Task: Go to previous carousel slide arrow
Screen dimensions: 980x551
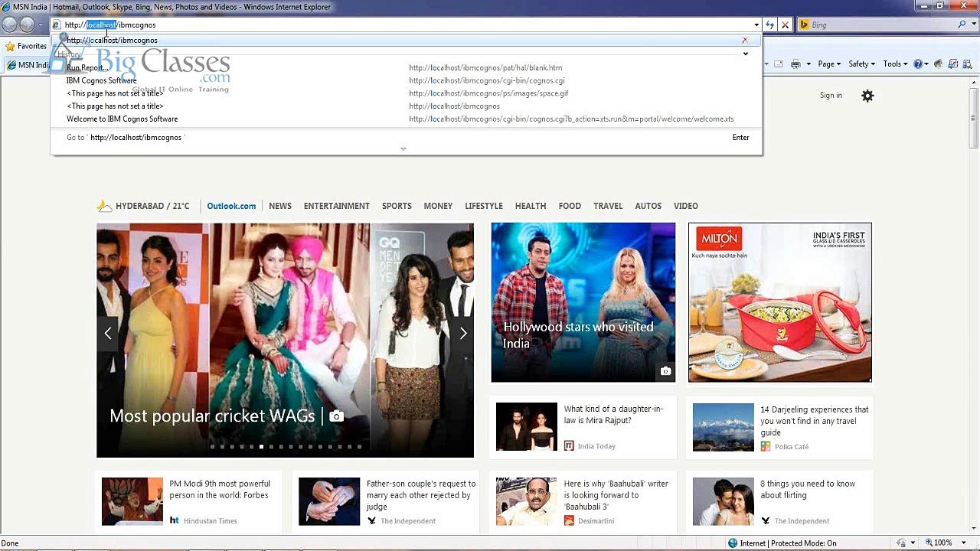Action: 108,333
